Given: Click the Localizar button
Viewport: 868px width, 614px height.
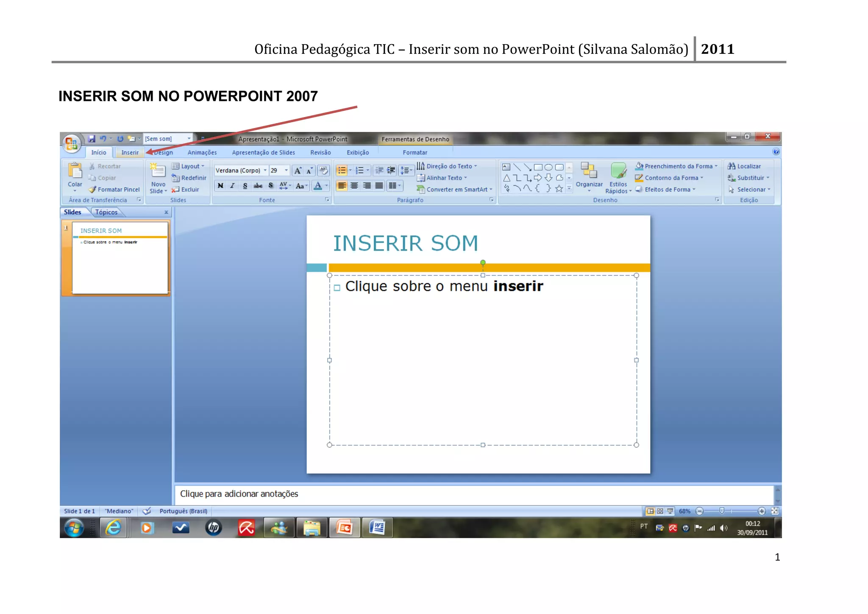Looking at the screenshot, I should [744, 166].
